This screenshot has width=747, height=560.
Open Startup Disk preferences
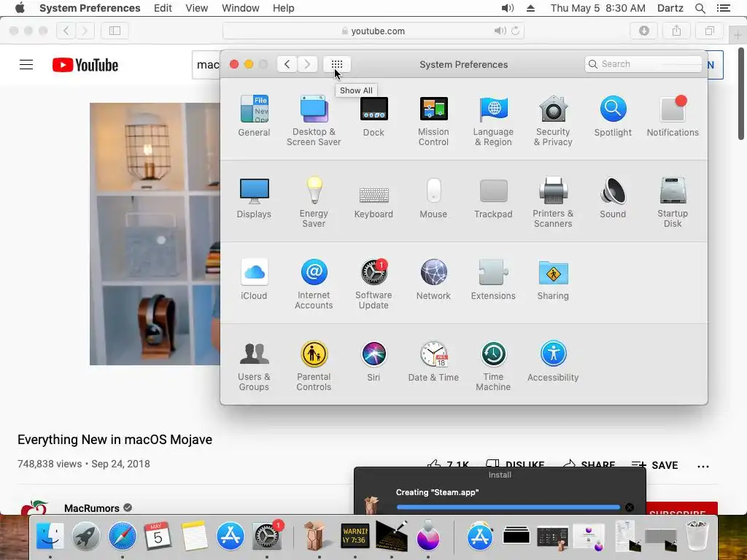pyautogui.click(x=672, y=202)
